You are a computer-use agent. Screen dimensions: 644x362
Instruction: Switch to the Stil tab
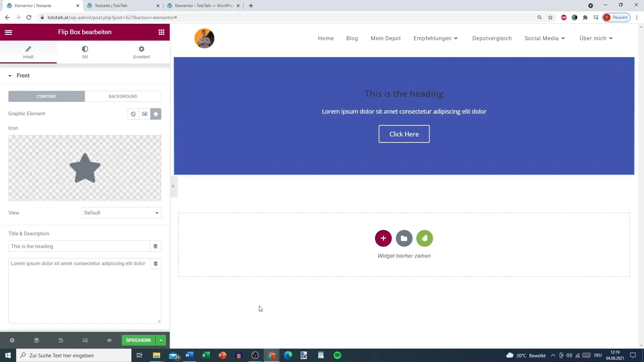point(85,52)
